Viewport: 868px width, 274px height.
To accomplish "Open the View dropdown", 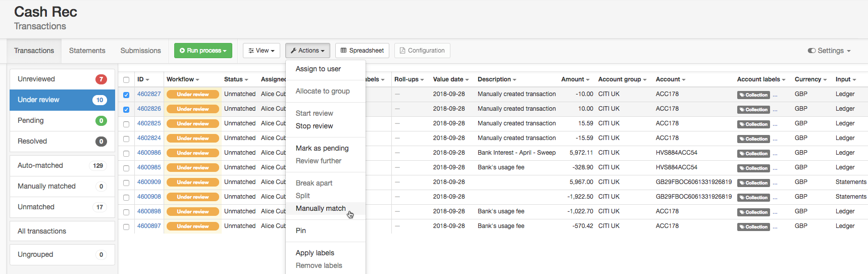I will coord(262,51).
